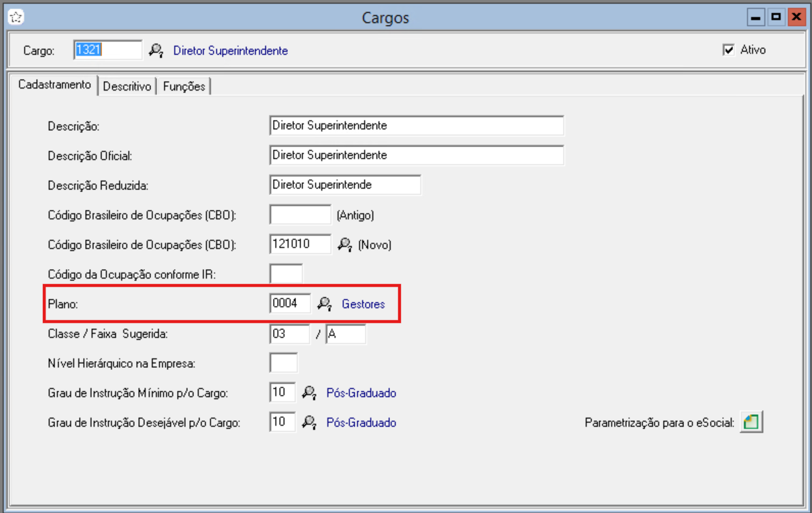The image size is (812, 513).
Task: Focus the Descrição Oficial input field
Action: point(416,155)
